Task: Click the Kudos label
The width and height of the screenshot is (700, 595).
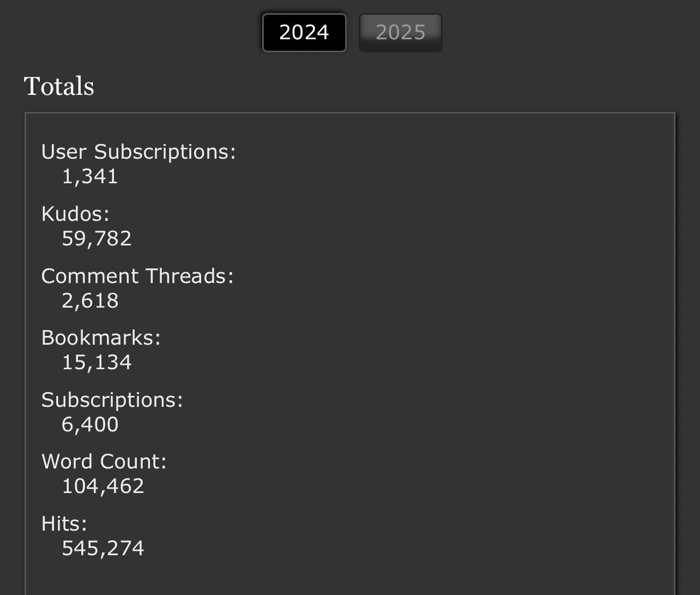Action: coord(75,214)
